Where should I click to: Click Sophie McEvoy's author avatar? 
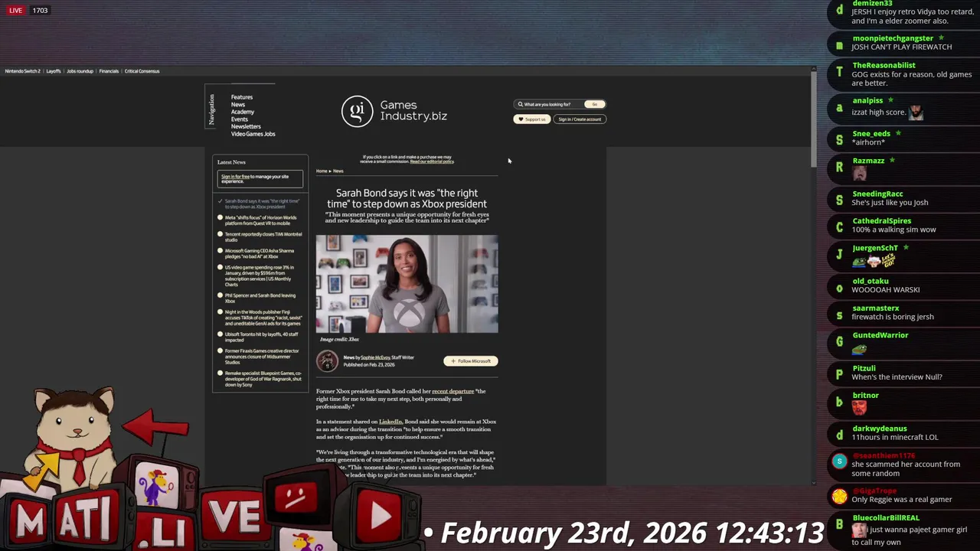click(x=327, y=360)
